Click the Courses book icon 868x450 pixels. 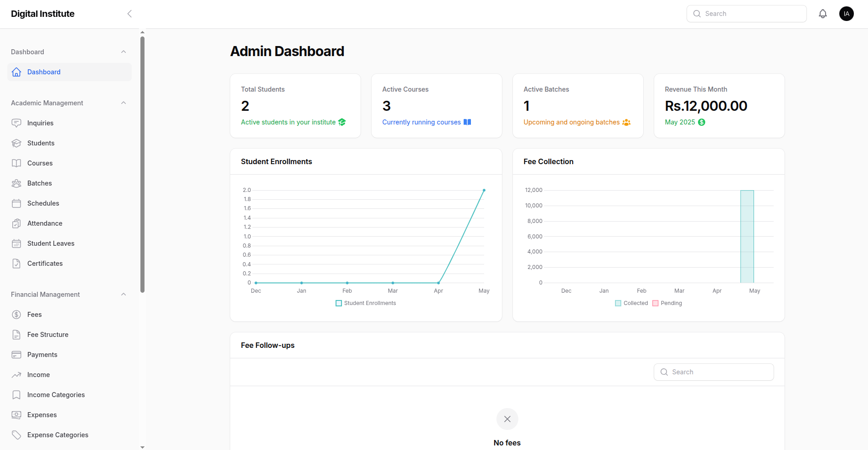[16, 163]
